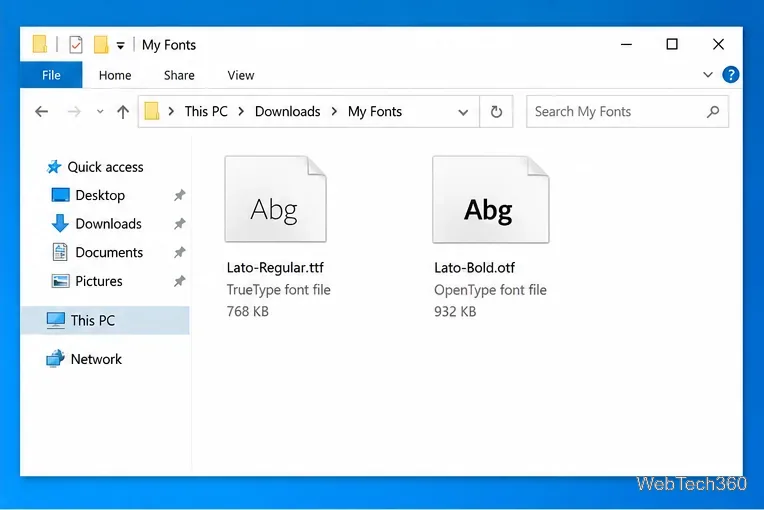Refresh the My Fonts folder
Viewport: 764px width, 510px height.
496,112
